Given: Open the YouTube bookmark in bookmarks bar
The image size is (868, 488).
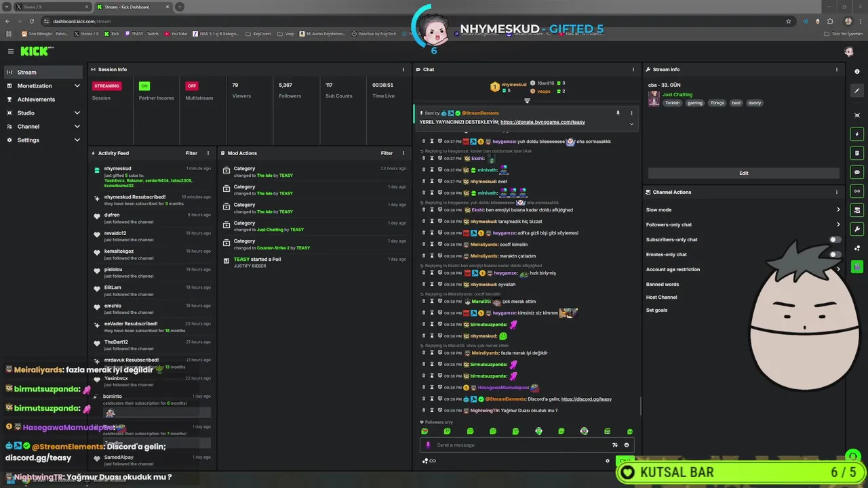Looking at the screenshot, I should pos(176,33).
